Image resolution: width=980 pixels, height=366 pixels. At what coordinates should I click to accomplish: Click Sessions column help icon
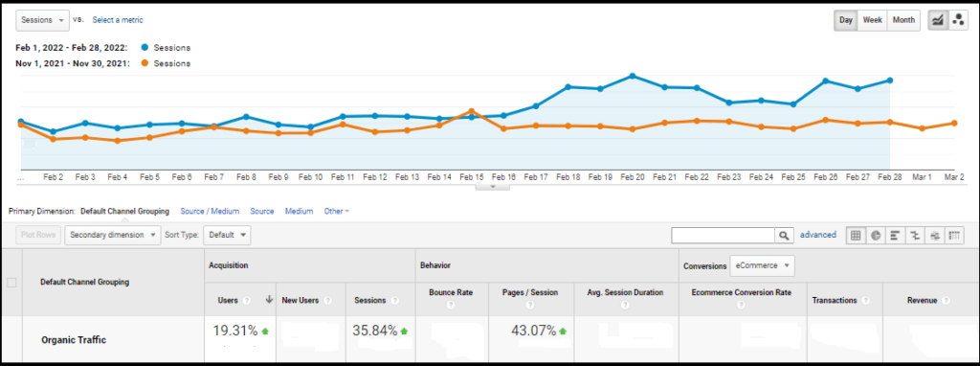[395, 301]
